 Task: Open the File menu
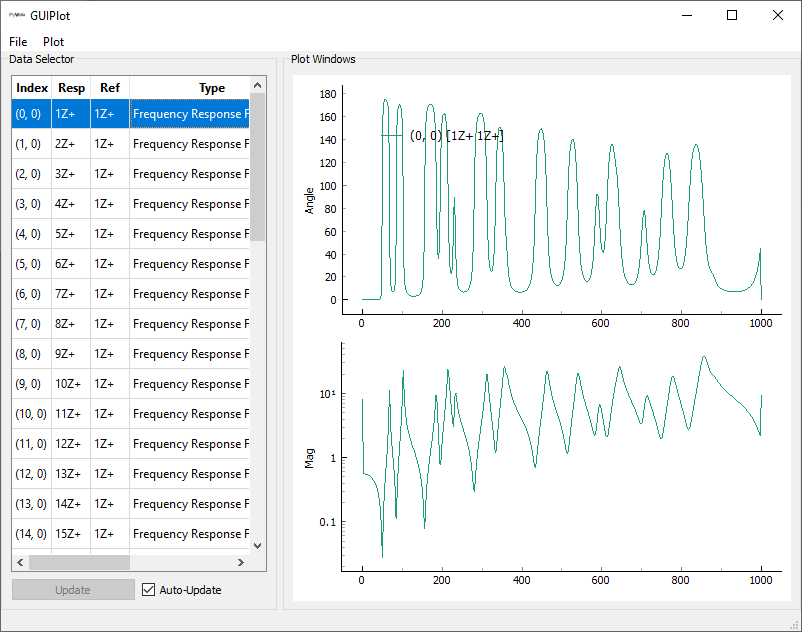19,42
